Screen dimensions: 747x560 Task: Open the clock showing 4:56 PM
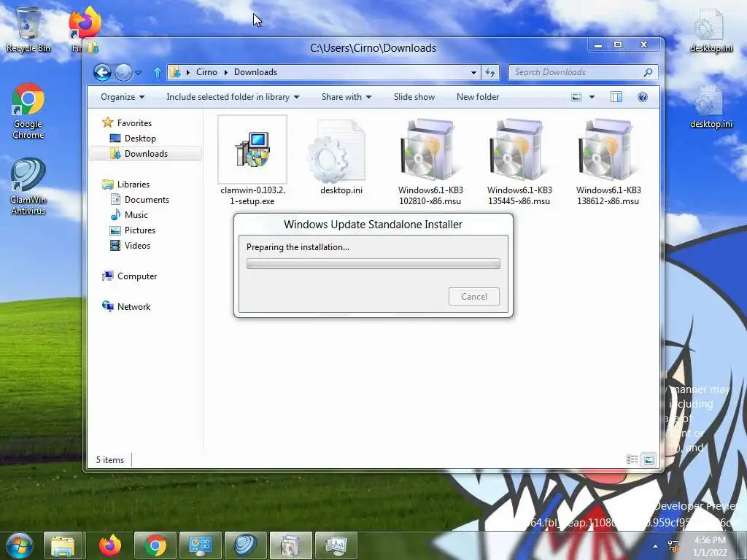(x=710, y=546)
